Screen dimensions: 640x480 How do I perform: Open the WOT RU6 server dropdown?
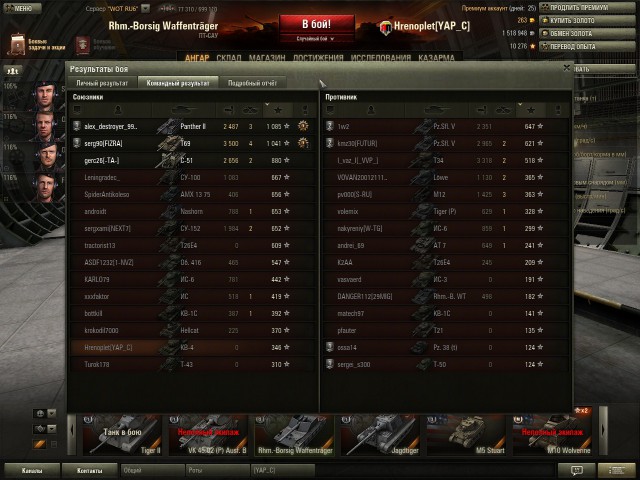145,8
